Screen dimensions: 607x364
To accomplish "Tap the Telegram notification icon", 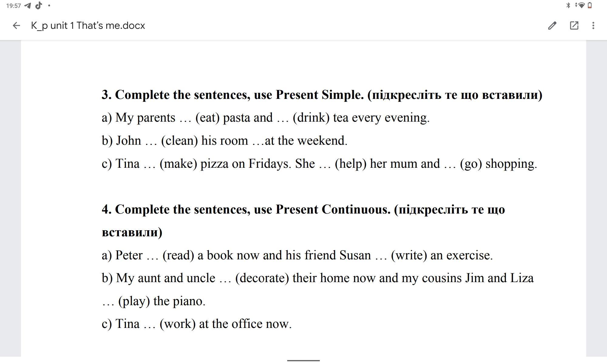I will click(x=28, y=5).
